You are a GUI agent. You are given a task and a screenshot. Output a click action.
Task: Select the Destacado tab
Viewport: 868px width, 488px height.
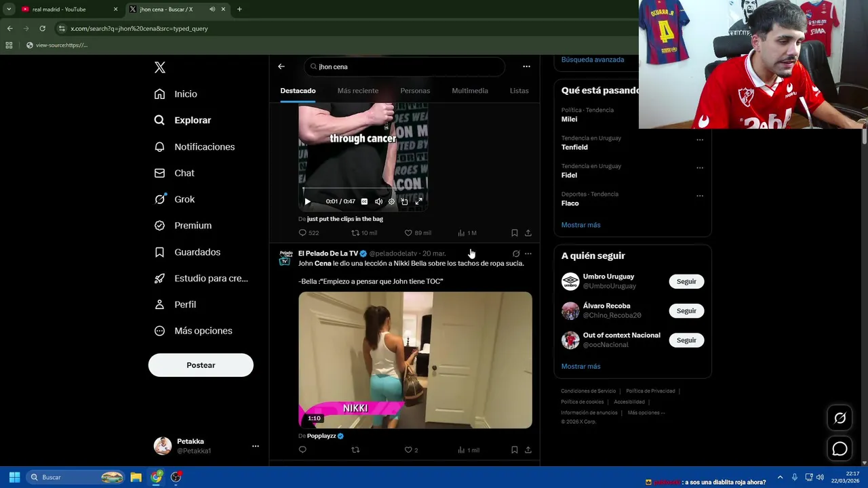click(x=298, y=91)
